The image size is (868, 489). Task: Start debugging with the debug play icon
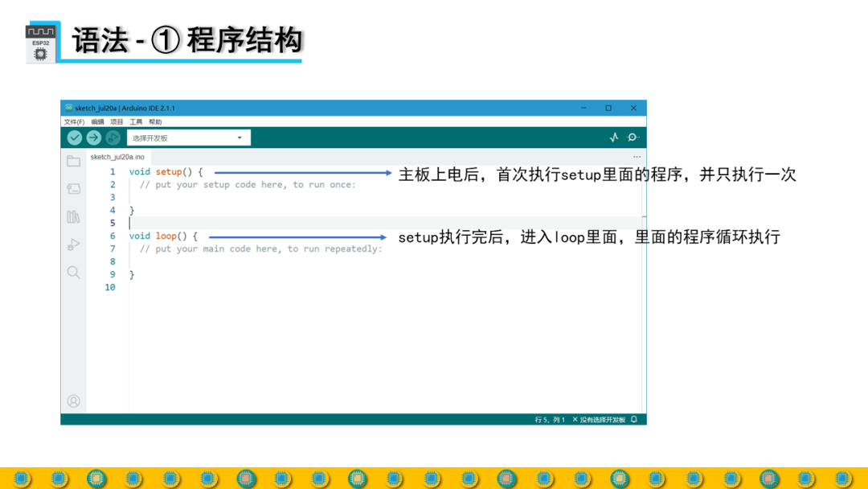pyautogui.click(x=113, y=138)
